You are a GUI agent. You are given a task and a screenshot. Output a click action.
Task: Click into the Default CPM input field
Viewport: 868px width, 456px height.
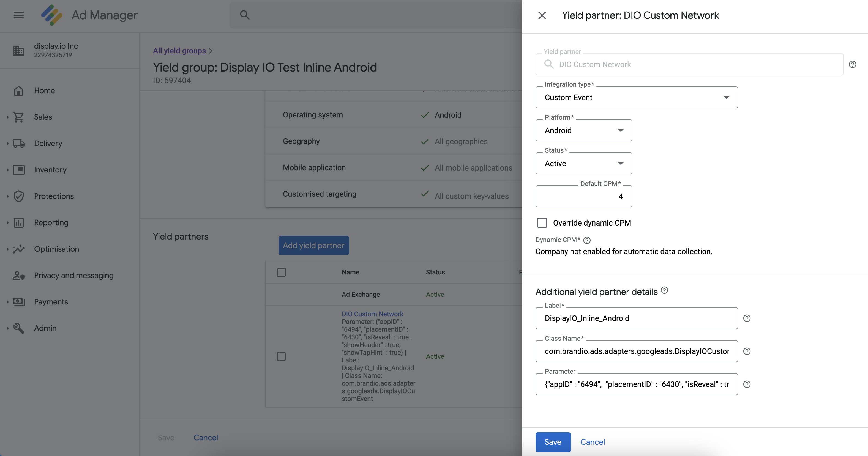click(584, 196)
